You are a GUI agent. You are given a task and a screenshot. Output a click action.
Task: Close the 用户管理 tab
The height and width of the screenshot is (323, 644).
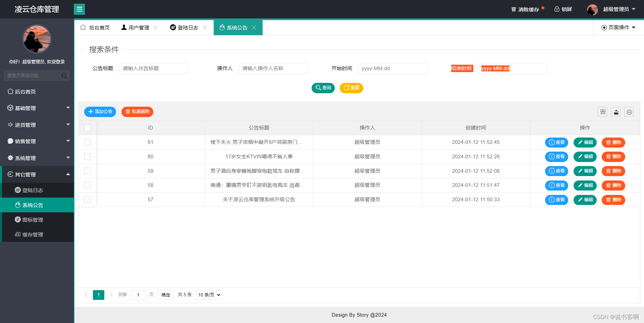coord(156,28)
